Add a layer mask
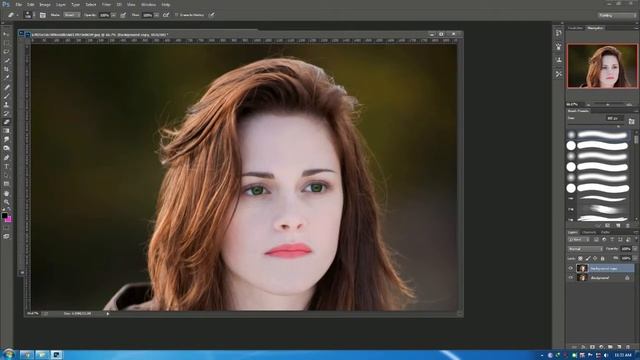Image resolution: width=640 pixels, height=360 pixels. point(592,347)
